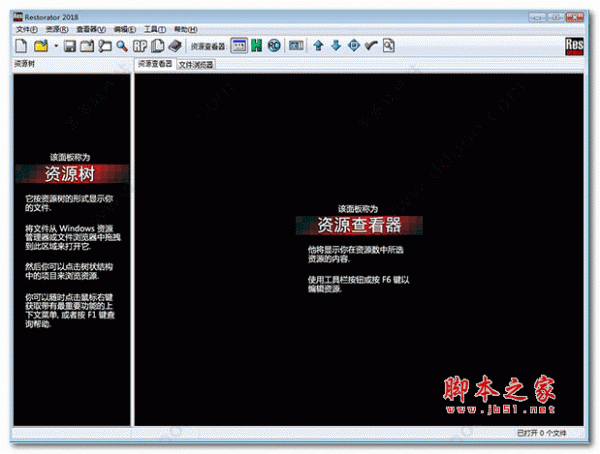Image resolution: width=600 pixels, height=454 pixels.
Task: Expand the Open file dropdown arrow
Action: click(x=56, y=46)
